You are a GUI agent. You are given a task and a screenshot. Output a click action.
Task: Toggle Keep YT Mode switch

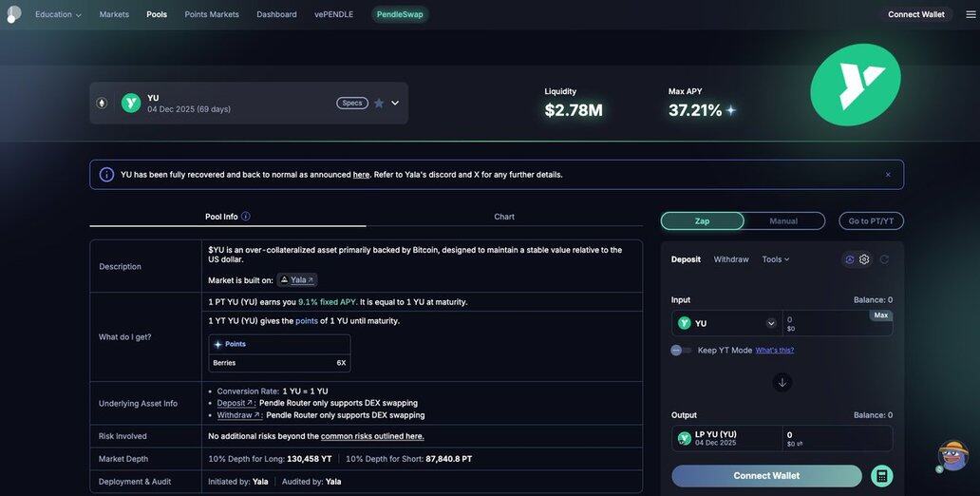click(x=681, y=351)
